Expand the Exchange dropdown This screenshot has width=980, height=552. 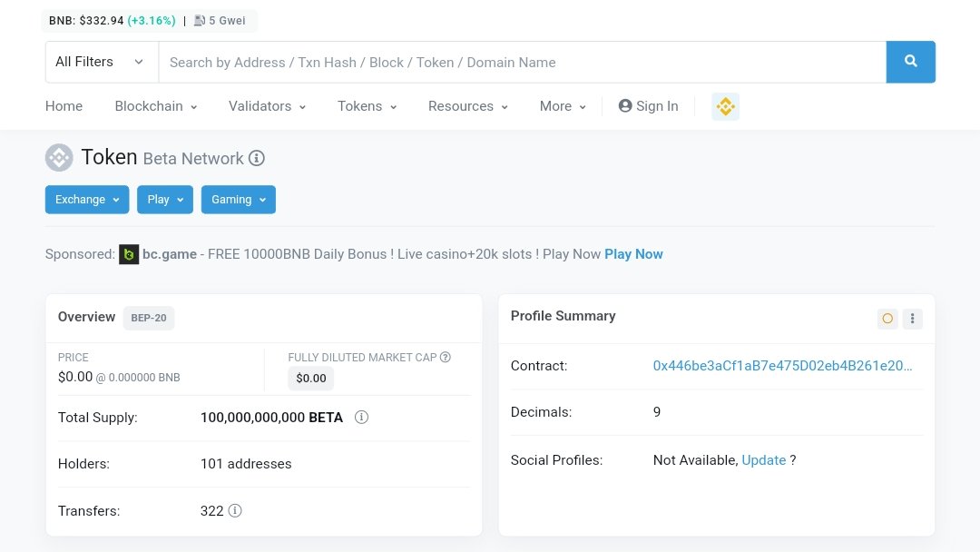(x=86, y=199)
